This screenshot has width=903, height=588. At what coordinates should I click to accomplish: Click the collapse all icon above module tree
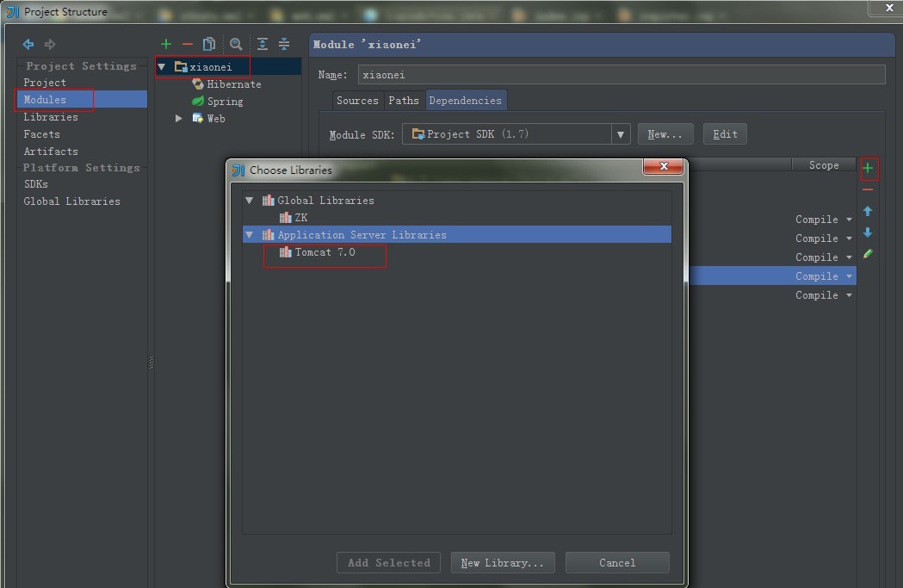click(x=283, y=44)
